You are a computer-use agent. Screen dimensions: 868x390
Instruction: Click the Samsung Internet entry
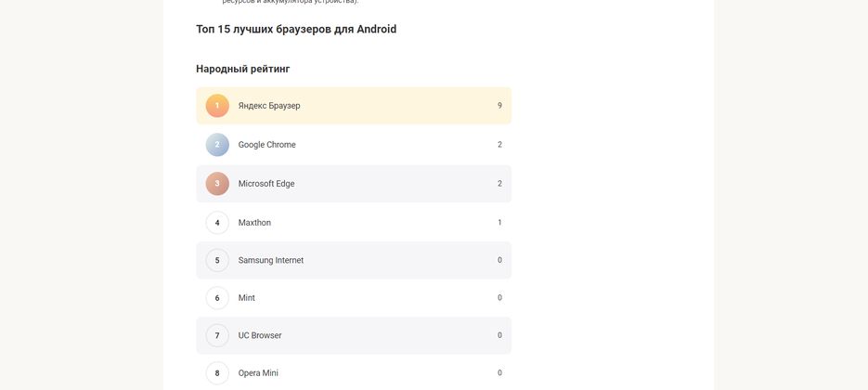[x=354, y=260]
